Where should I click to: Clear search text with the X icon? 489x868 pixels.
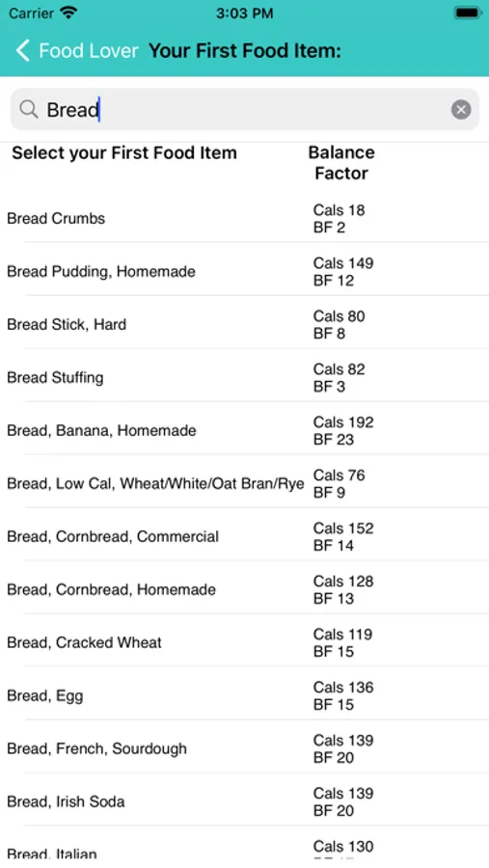[461, 110]
